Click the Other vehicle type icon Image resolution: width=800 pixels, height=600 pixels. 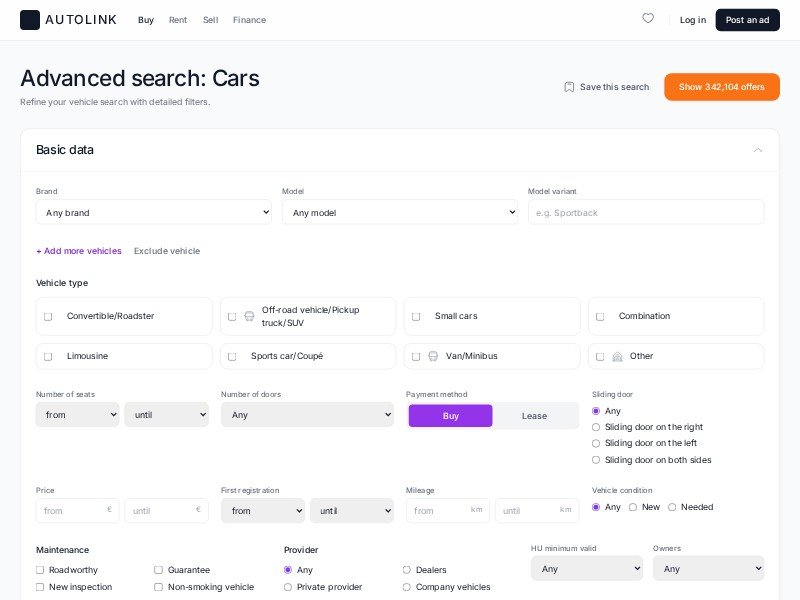pyautogui.click(x=617, y=356)
